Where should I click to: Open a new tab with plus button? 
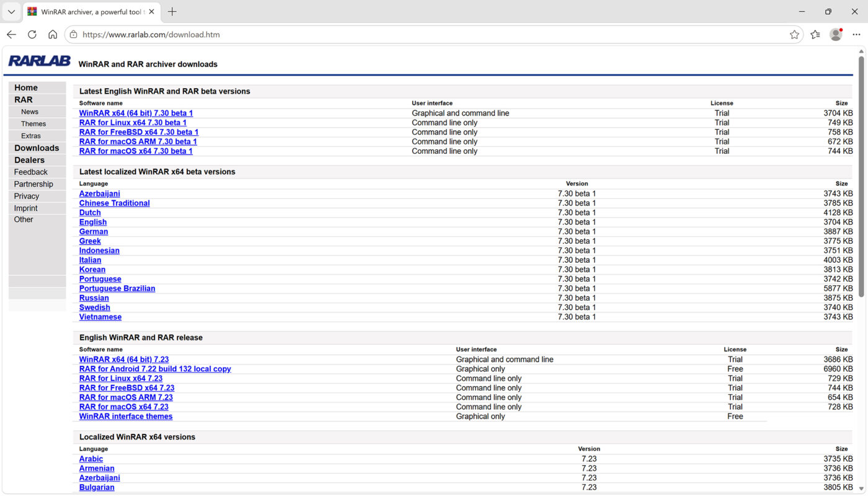172,12
